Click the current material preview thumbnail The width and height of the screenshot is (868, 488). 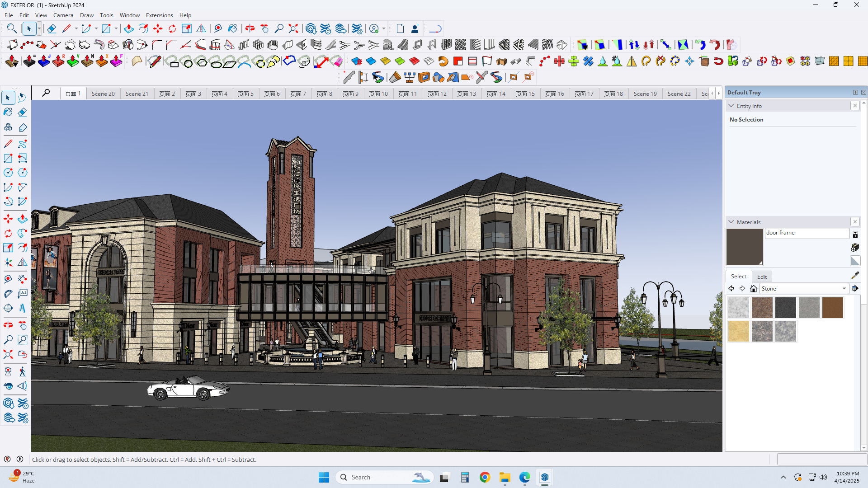pos(745,247)
